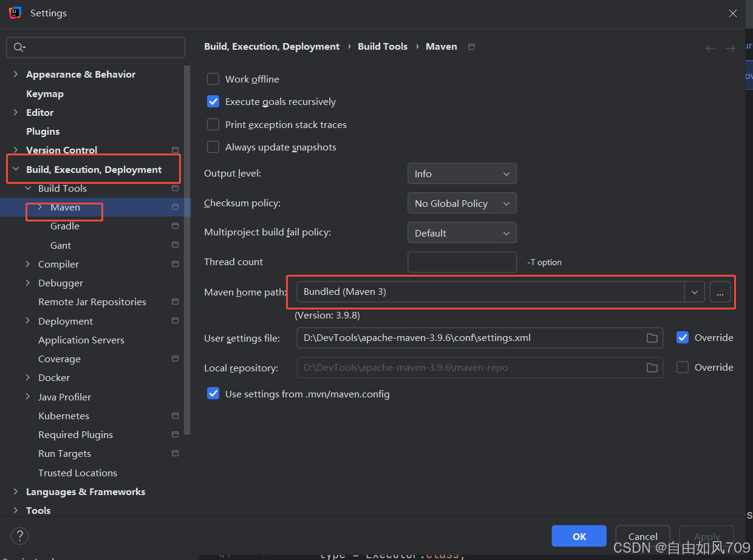Click the settings search box
This screenshot has height=560, width=753.
(95, 47)
